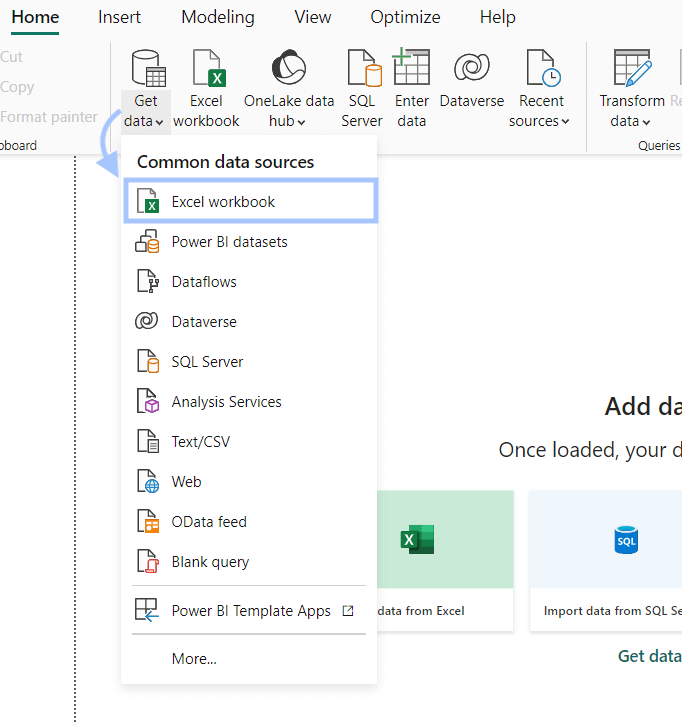Screen dimensions: 682x724
Task: Open Power BI Template Apps label
Action: pos(251,610)
